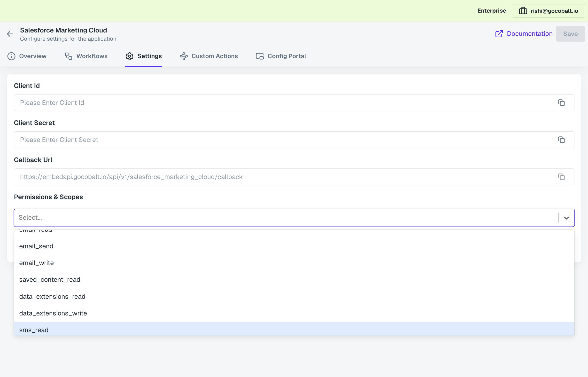Open the Workflows tab

(92, 56)
